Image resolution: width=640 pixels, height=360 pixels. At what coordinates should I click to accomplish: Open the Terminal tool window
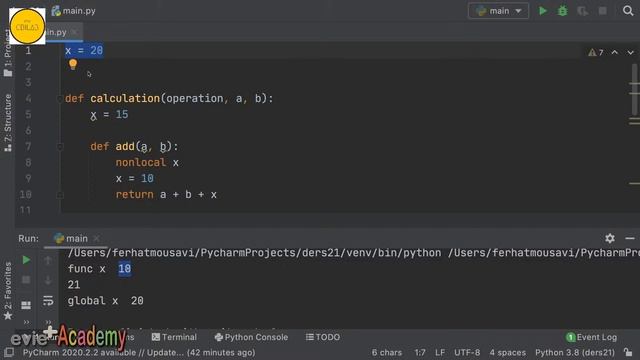click(174, 337)
